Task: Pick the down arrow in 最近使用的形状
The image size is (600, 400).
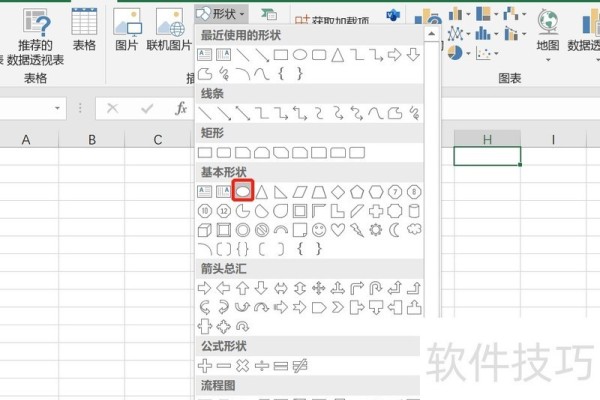Action: coord(413,55)
